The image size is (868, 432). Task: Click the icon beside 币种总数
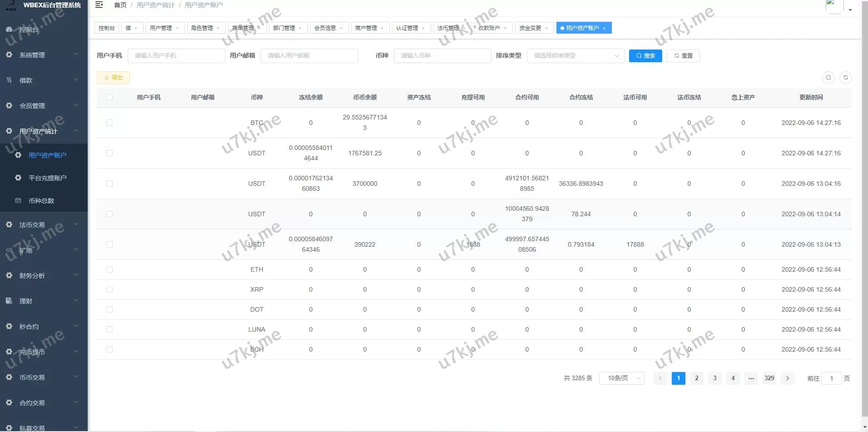(18, 201)
